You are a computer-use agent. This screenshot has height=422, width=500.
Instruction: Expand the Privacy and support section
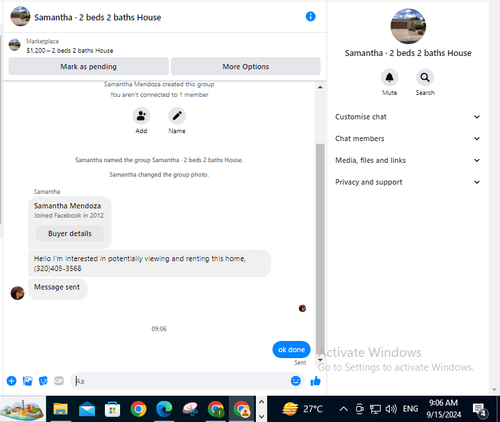pos(407,182)
